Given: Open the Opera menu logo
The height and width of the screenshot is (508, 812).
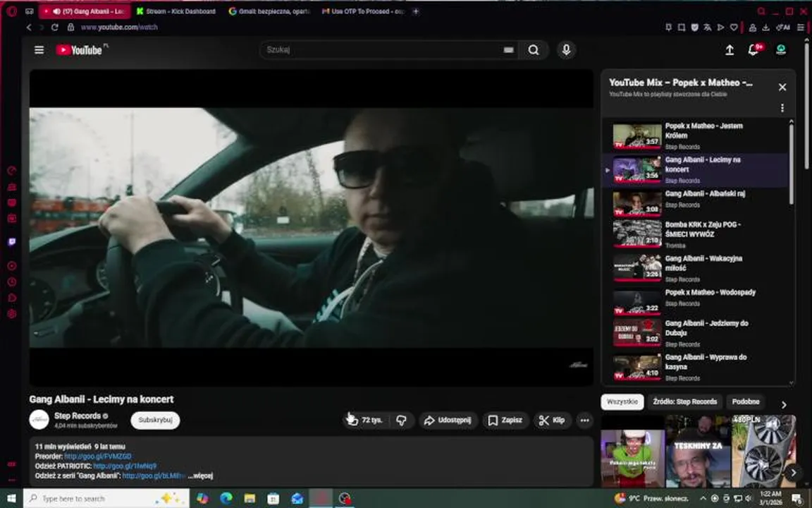Looking at the screenshot, I should pos(11,11).
